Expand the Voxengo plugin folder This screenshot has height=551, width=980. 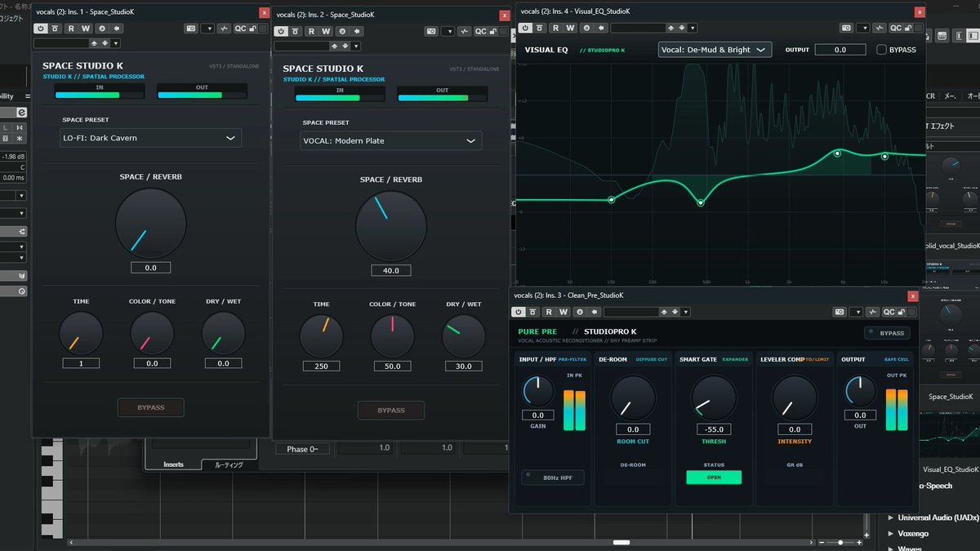coord(892,533)
